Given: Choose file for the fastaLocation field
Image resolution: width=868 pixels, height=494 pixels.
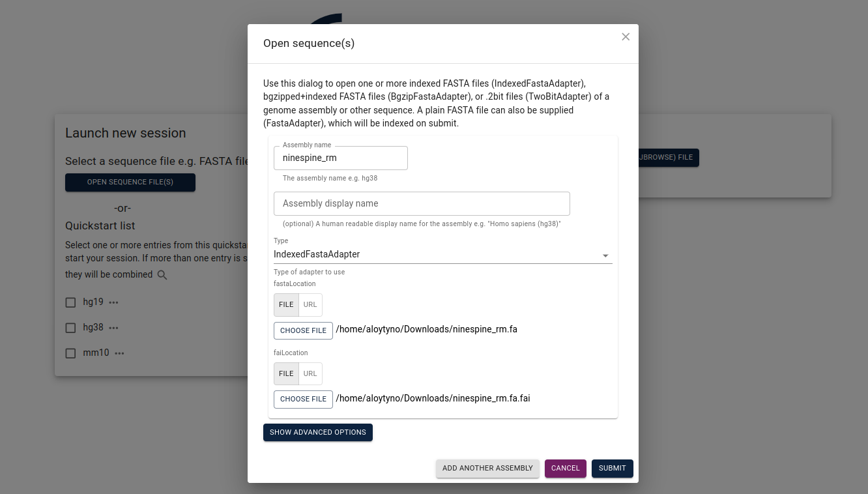Looking at the screenshot, I should click(303, 330).
